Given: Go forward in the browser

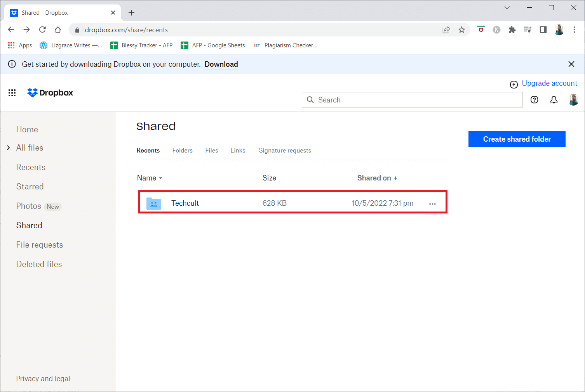Looking at the screenshot, I should click(x=27, y=30).
